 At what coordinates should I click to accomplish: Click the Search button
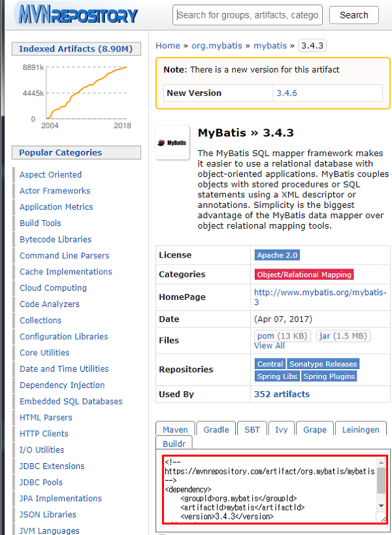tap(354, 15)
